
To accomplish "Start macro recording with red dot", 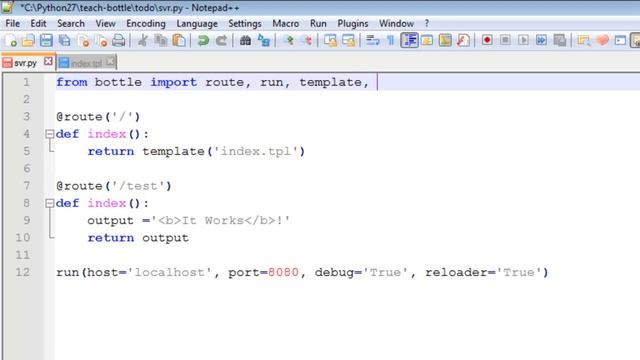I will pyautogui.click(x=487, y=40).
